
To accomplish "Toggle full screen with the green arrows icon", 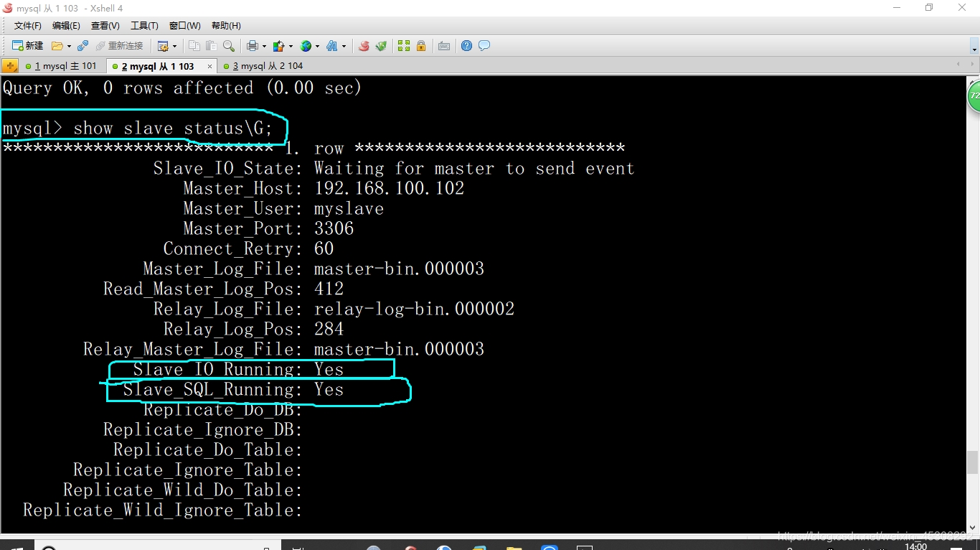I will [x=404, y=46].
